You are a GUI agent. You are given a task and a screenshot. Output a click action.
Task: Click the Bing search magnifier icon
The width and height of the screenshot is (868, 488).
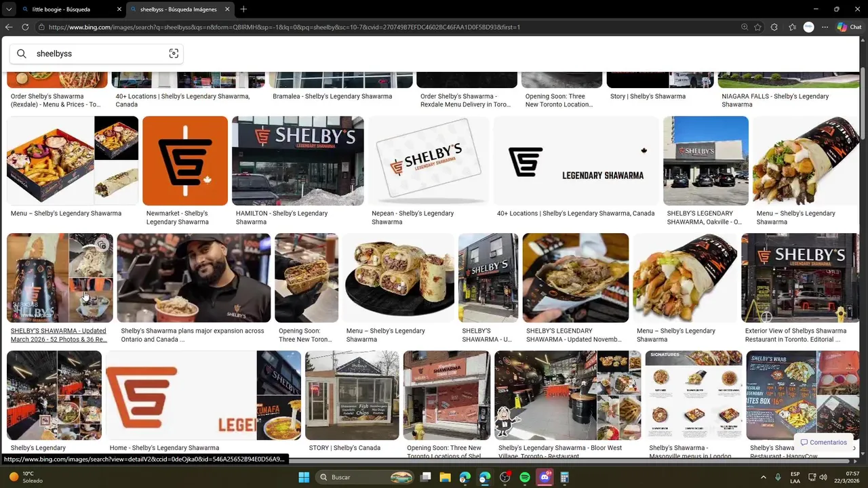(x=22, y=54)
